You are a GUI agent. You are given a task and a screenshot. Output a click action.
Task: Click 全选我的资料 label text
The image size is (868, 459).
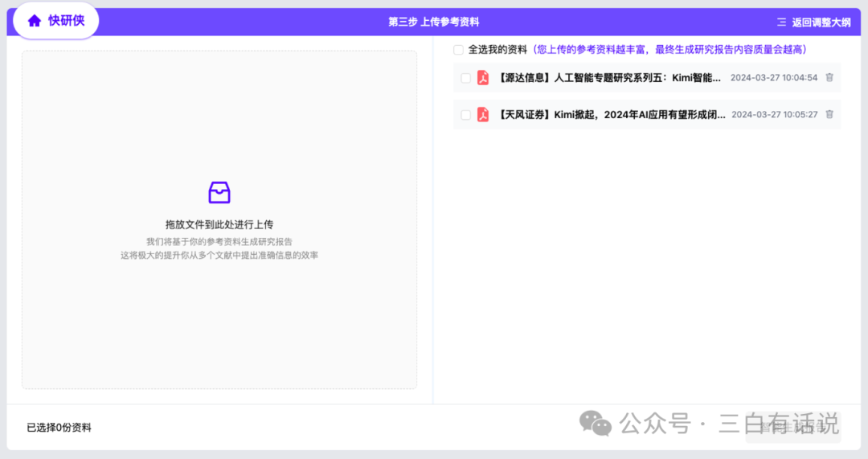[497, 50]
